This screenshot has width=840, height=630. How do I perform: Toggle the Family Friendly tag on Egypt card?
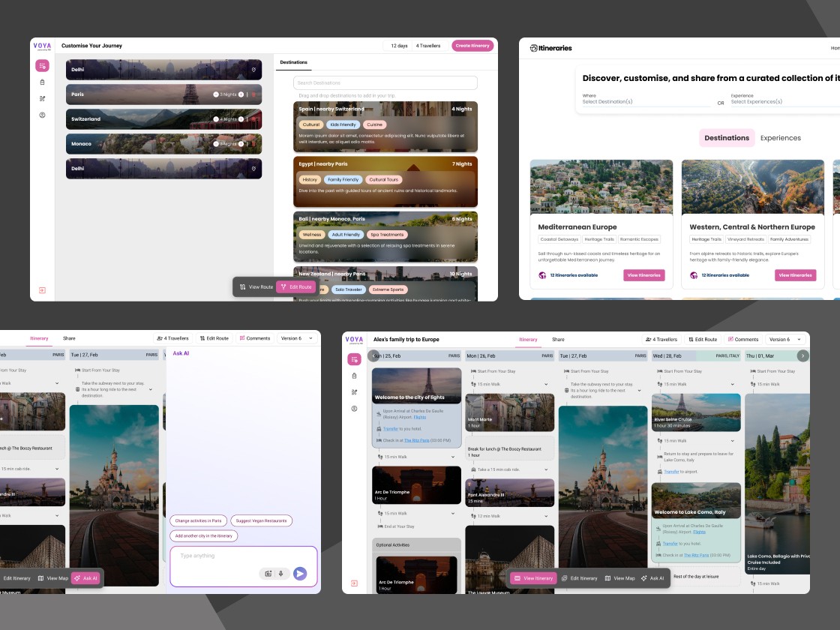pyautogui.click(x=343, y=180)
